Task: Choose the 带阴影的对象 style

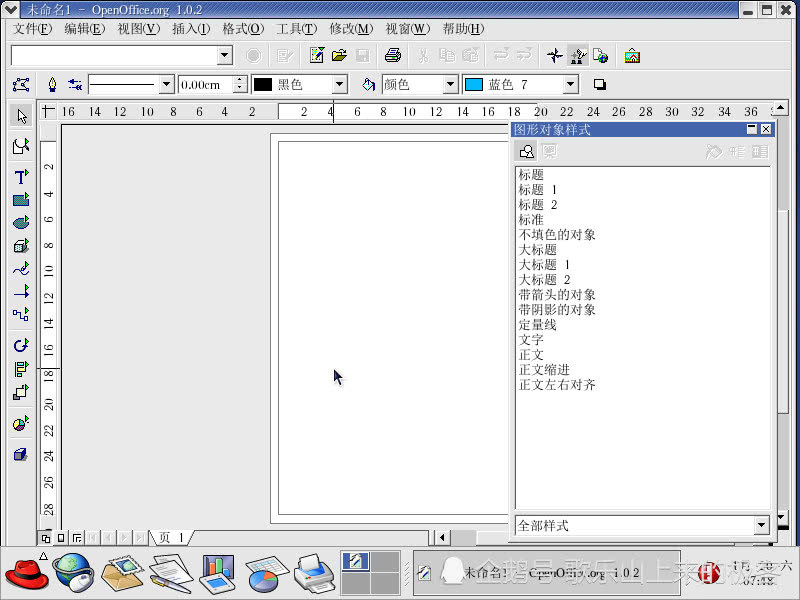Action: 557,310
